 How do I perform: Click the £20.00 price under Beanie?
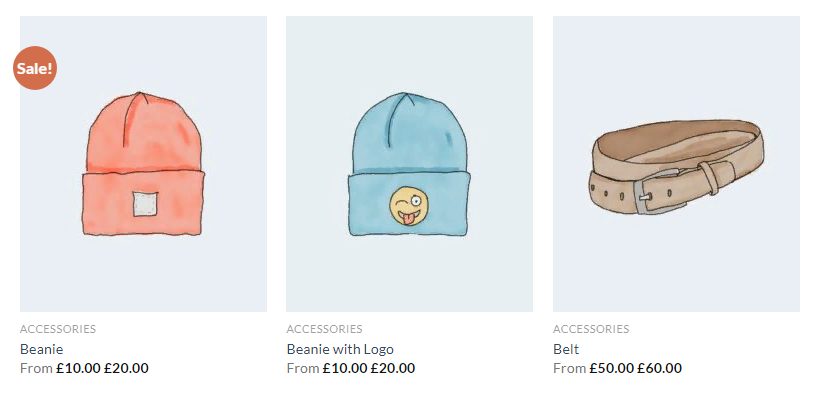[126, 368]
